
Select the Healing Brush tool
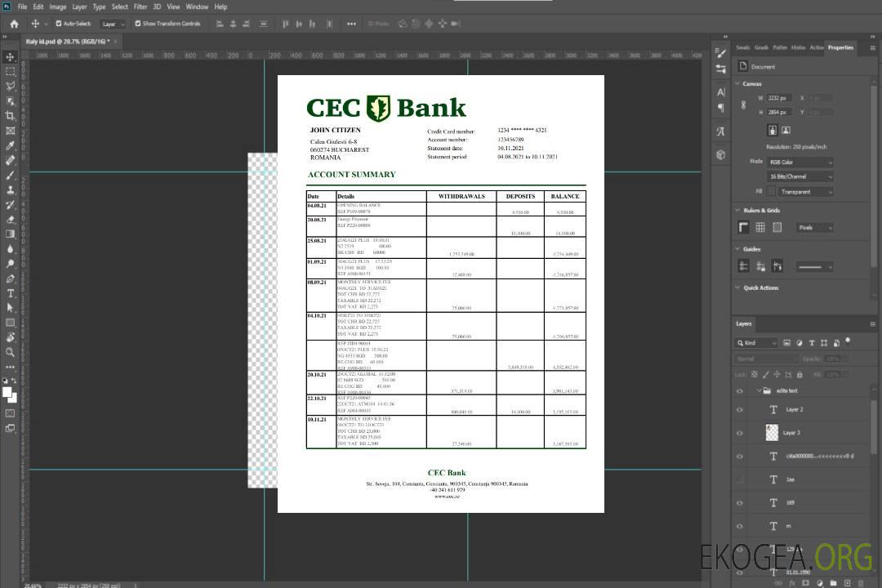pos(10,160)
